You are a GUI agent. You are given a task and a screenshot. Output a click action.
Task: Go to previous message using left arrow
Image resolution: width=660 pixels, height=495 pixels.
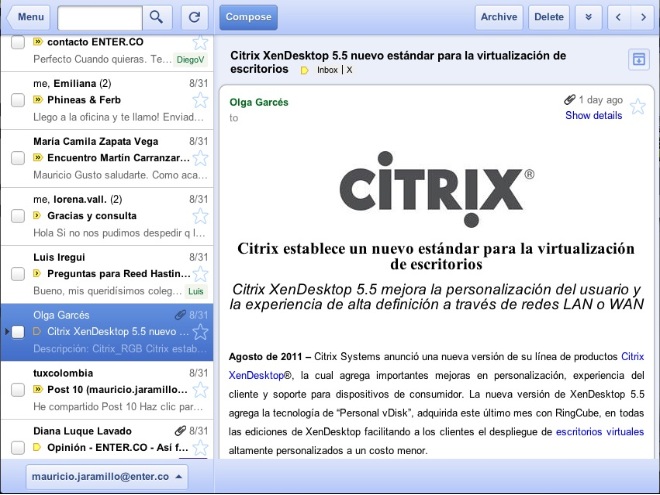[619, 17]
